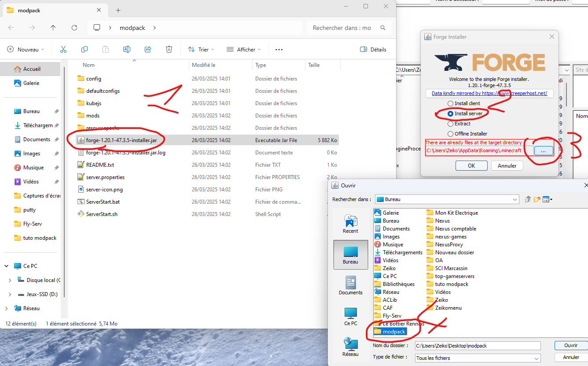The image size is (588, 366).
Task: Click the Recent icon in Ouvrir dialog sidebar
Action: click(350, 224)
